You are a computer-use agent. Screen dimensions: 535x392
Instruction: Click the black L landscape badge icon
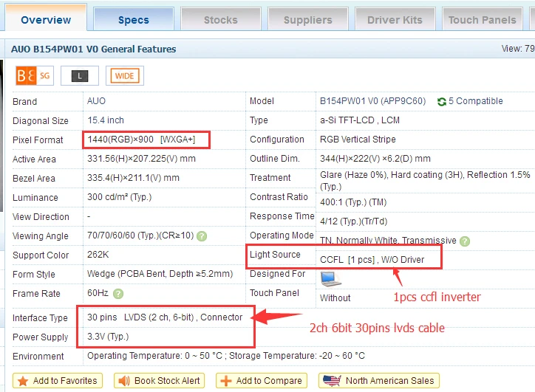point(80,75)
